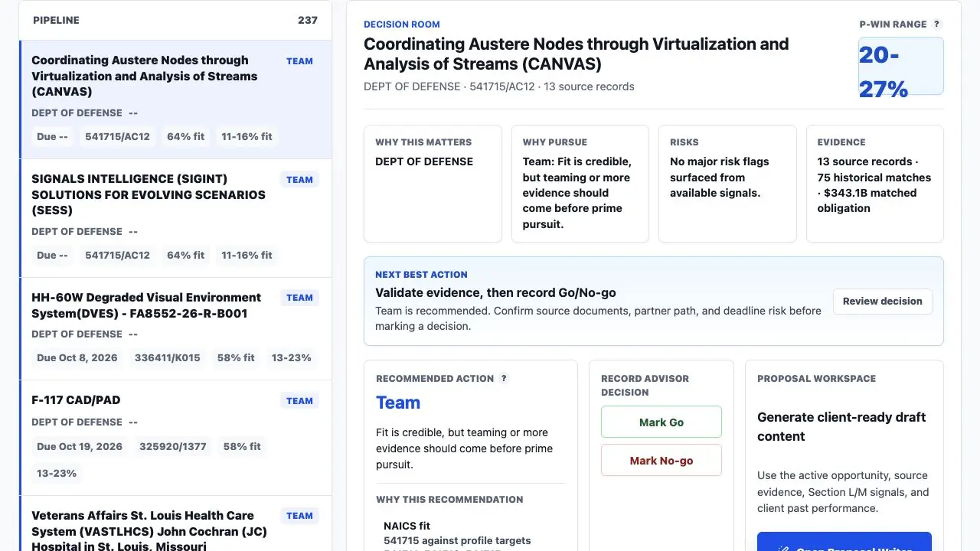This screenshot has height=551, width=980.
Task: Click '541715/AC12' chip on CANVAS row
Action: click(117, 137)
